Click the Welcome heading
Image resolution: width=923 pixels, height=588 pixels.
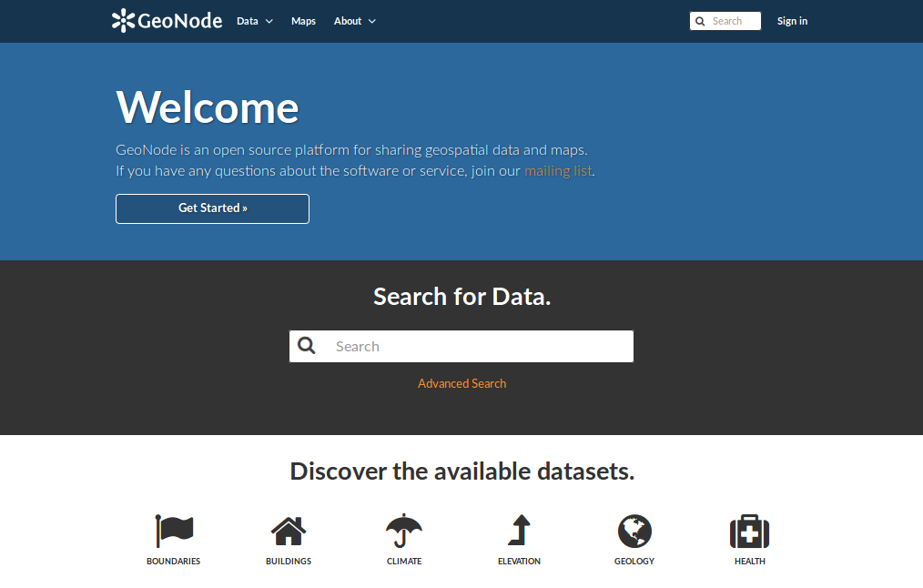(208, 107)
